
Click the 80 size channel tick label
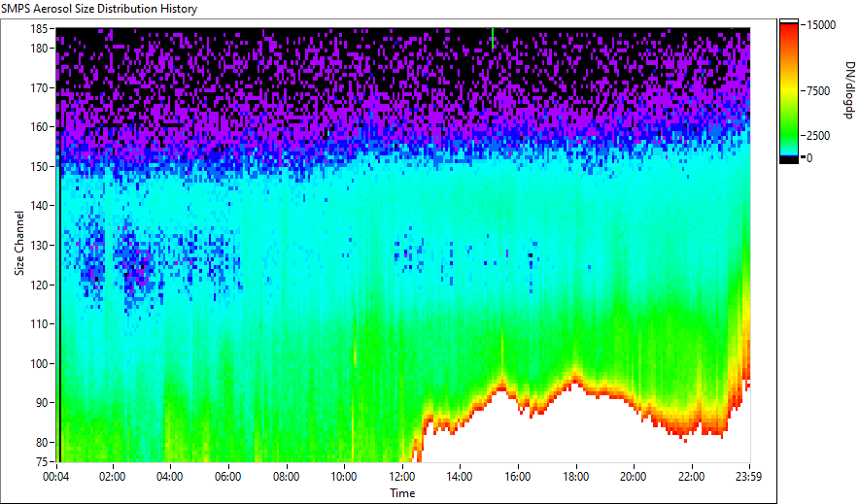[41, 442]
